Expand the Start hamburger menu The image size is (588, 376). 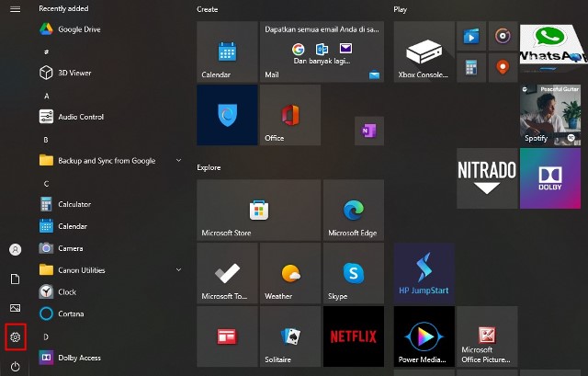click(x=15, y=9)
